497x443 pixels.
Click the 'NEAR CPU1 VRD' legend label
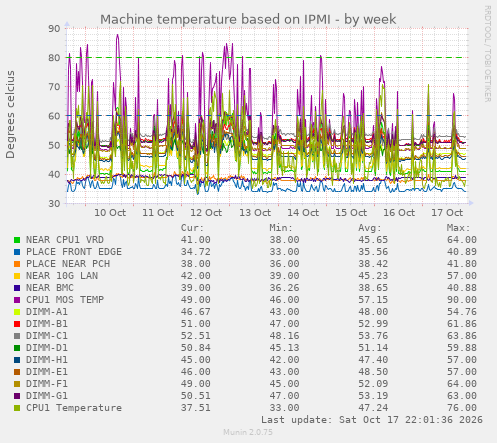click(x=65, y=240)
